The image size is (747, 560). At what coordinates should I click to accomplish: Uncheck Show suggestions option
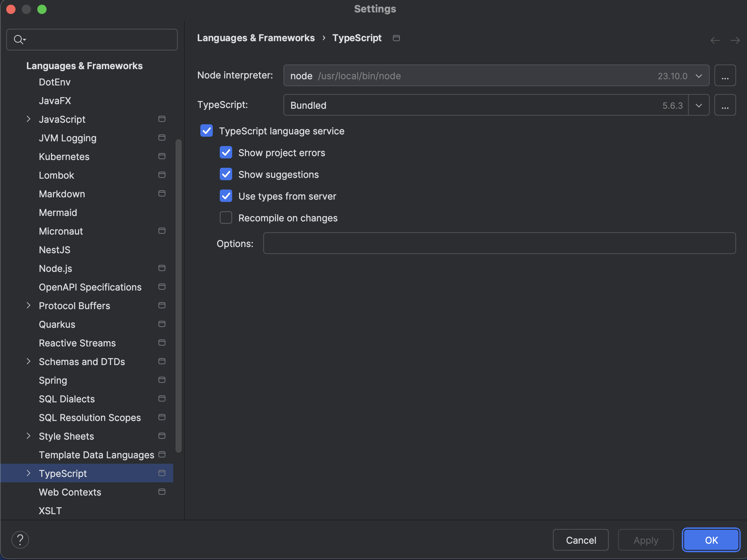point(226,174)
